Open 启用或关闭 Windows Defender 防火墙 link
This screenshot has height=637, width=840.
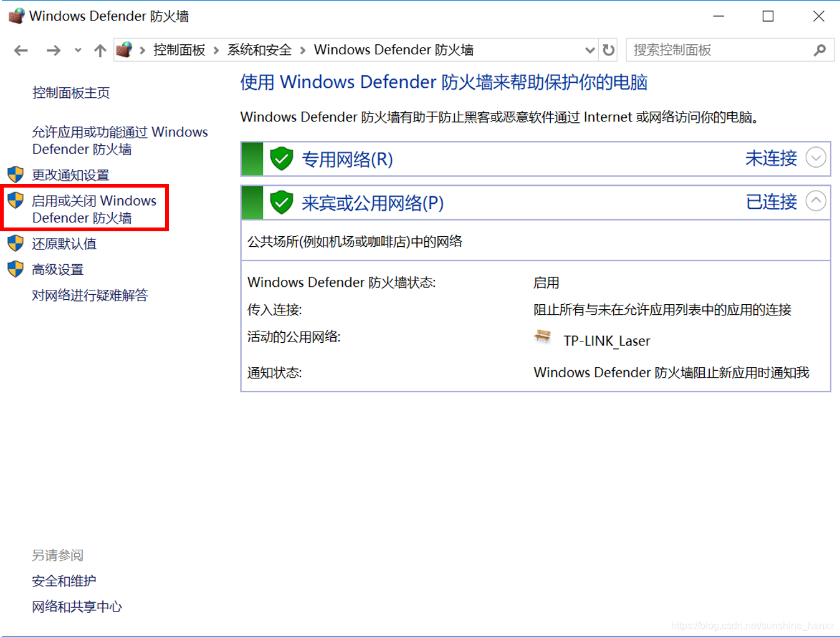tap(95, 209)
